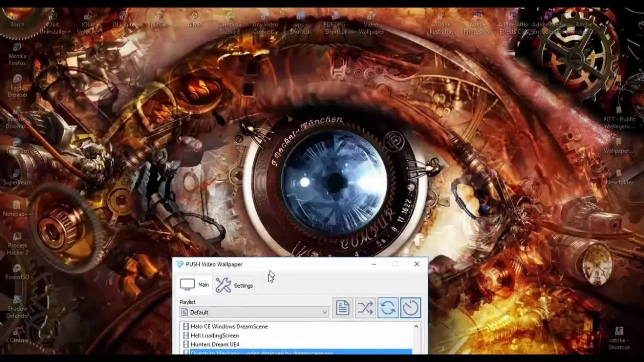Open Adobe After Effects CS6 icon
The height and width of the screenshot is (362, 644).
point(513,24)
